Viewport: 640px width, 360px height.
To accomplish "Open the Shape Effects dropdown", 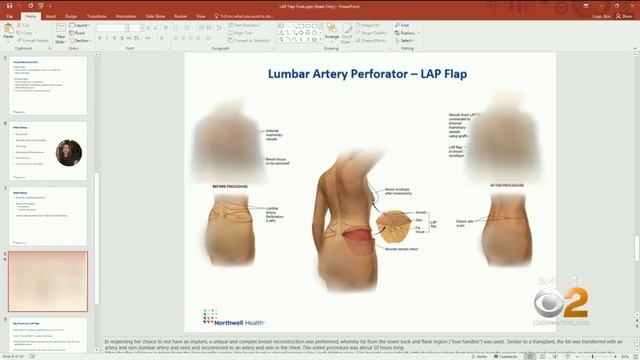I will click(x=371, y=40).
